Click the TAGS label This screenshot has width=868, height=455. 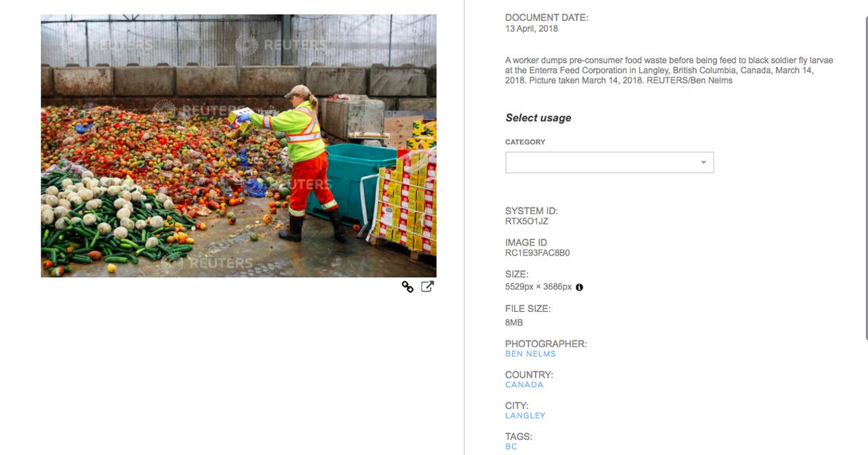519,437
